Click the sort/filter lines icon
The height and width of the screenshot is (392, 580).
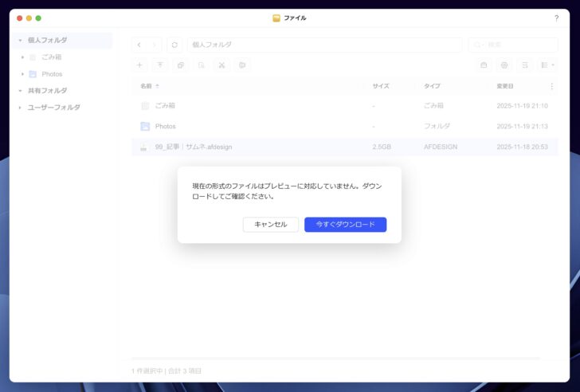524,65
